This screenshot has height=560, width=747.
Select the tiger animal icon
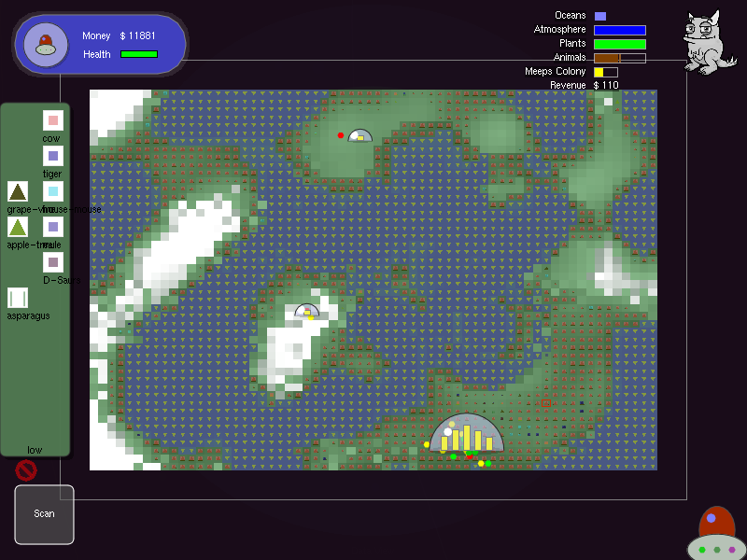click(53, 156)
